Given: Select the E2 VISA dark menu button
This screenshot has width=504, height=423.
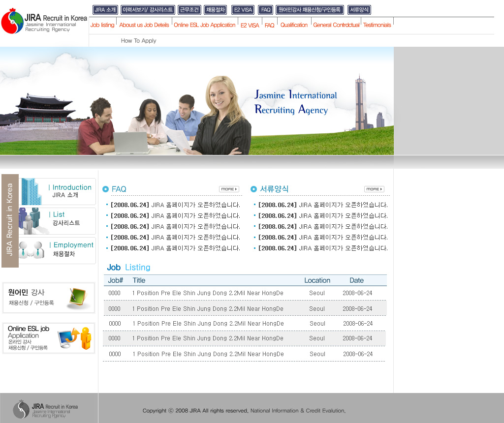Looking at the screenshot, I should [x=243, y=10].
